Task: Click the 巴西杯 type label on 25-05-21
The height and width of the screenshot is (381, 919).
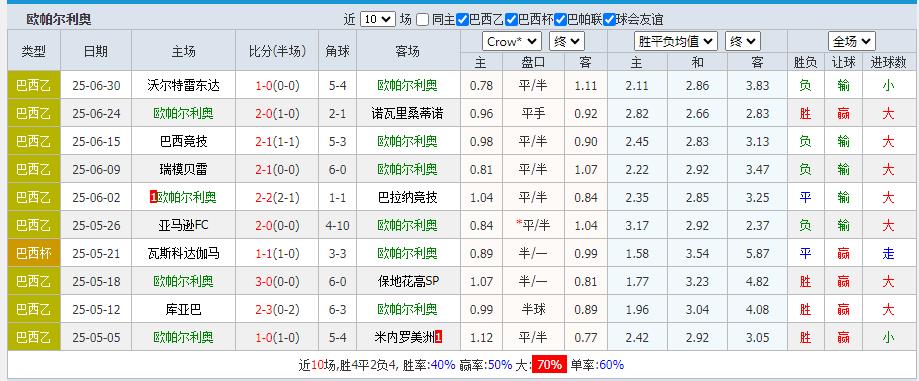Action: (34, 253)
